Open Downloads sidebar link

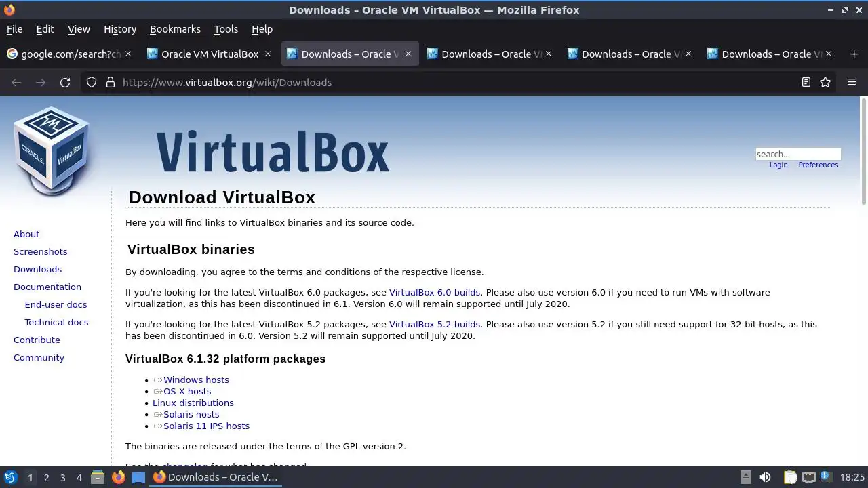pyautogui.click(x=37, y=269)
